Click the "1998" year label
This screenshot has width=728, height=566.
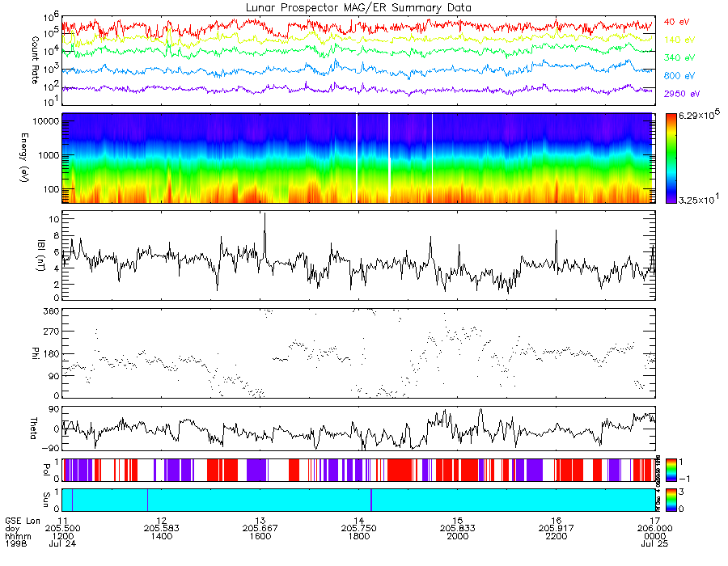tap(16, 543)
